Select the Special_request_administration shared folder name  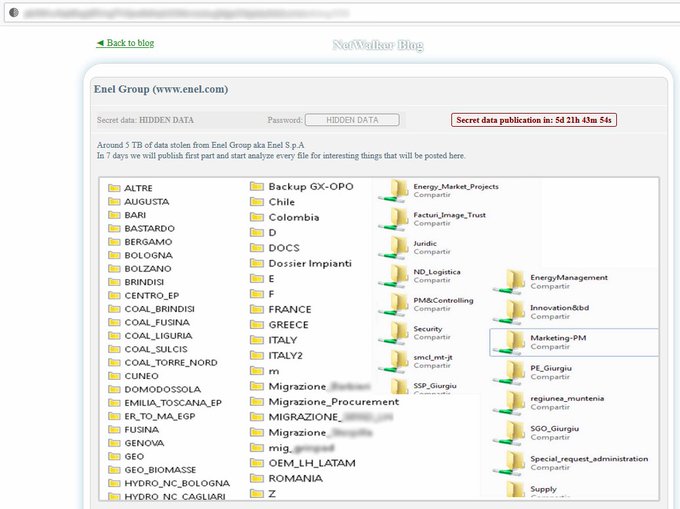pos(589,459)
